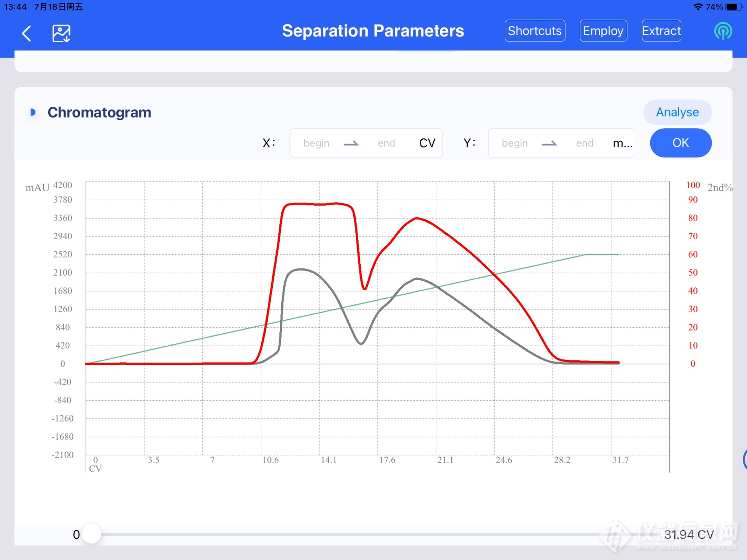
Task: Click the Analyse button
Action: (677, 112)
